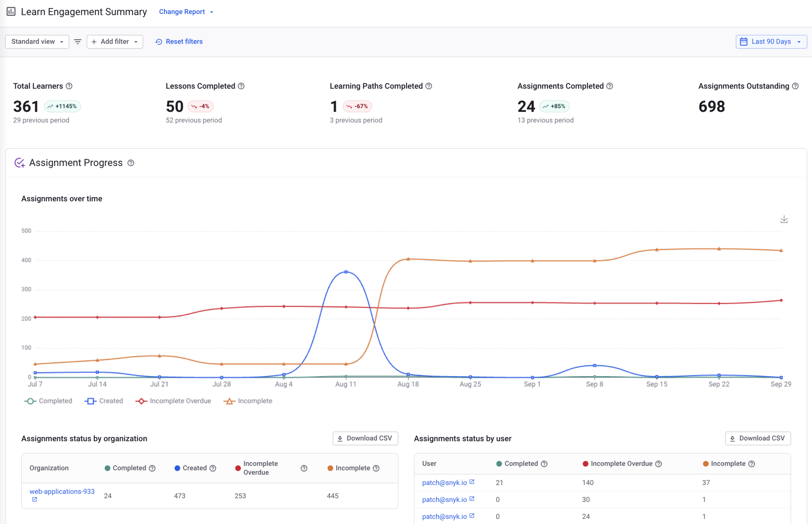Click Assignments Outstanding info icon
This screenshot has height=524, width=812.
(795, 86)
